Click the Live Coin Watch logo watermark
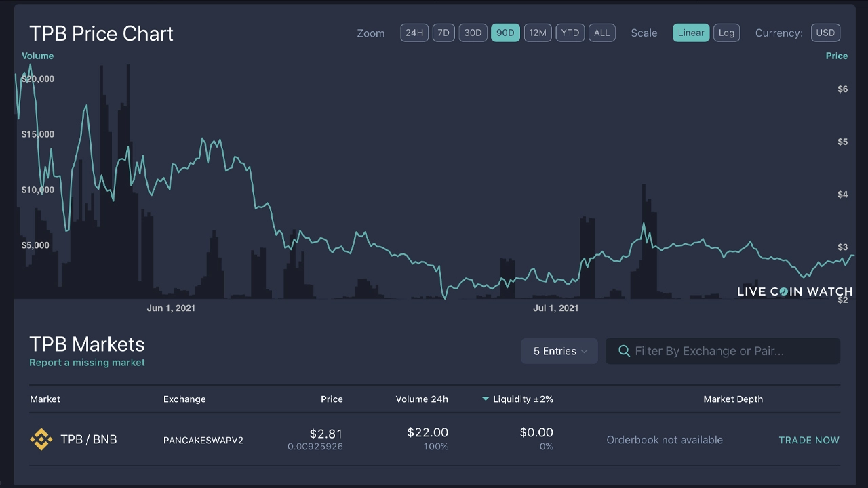Viewport: 868px width, 488px height. [x=795, y=291]
